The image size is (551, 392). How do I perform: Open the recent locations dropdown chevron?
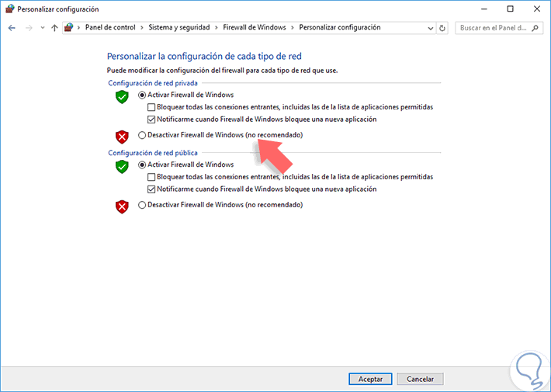(43, 28)
